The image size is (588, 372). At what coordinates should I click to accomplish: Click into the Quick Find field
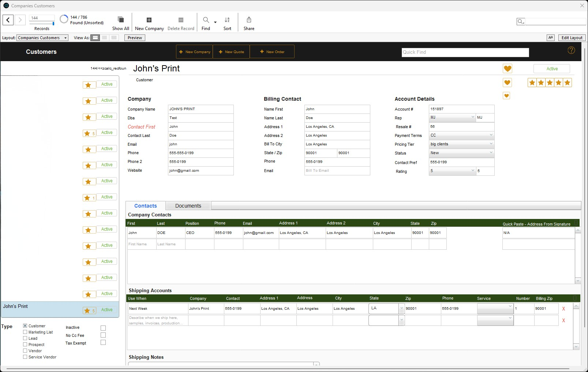(465, 52)
